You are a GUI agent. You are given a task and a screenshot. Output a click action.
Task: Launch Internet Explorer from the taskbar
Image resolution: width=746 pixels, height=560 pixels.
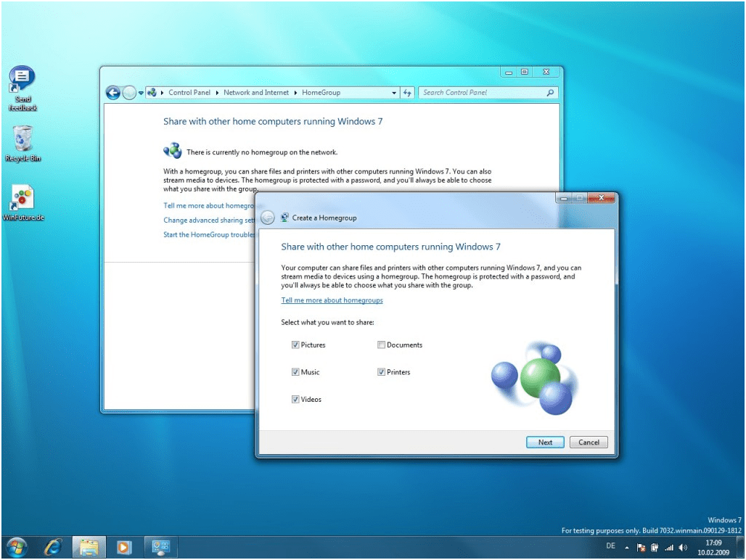click(x=53, y=548)
